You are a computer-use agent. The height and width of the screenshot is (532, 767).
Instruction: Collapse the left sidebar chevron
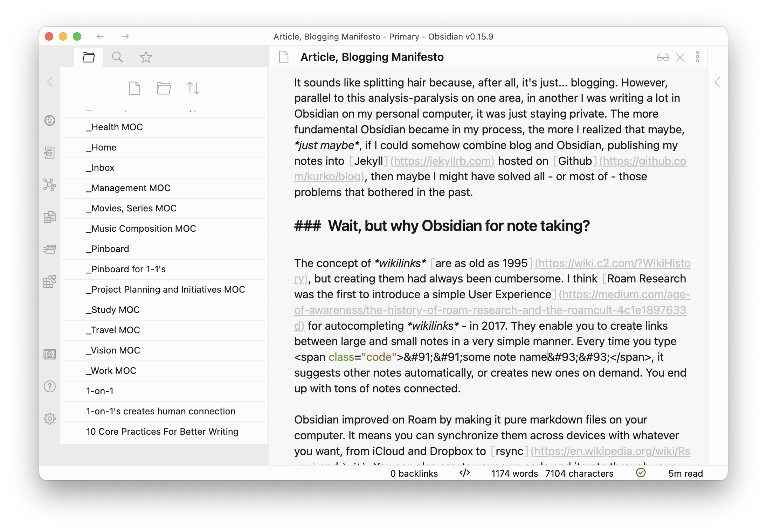tap(50, 82)
